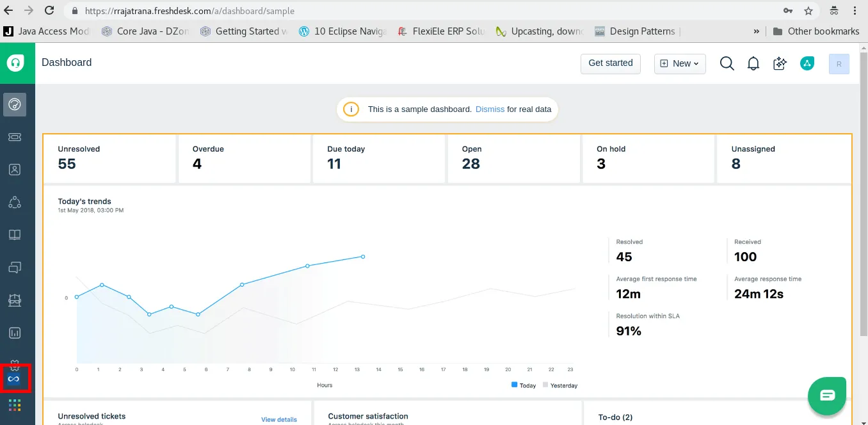Open the Reports bar-chart icon in sidebar

click(x=15, y=333)
